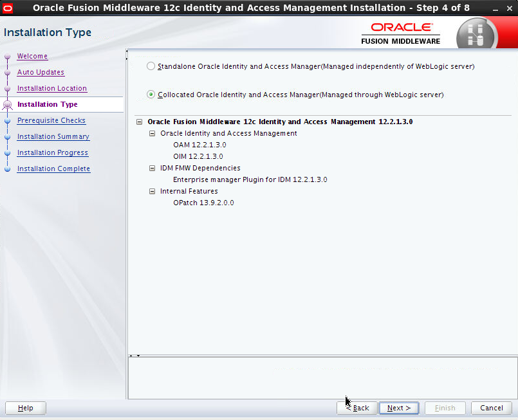Select Enterprise manager Plugin for IDM item
Screen dimensions: 518x420
250,179
